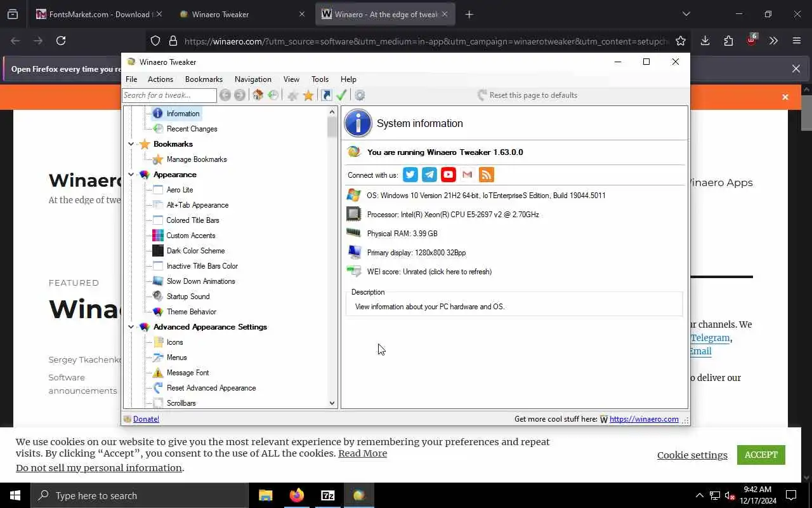This screenshot has width=812, height=508.
Task: Open the Help menu in Tweaker
Action: coord(348,79)
